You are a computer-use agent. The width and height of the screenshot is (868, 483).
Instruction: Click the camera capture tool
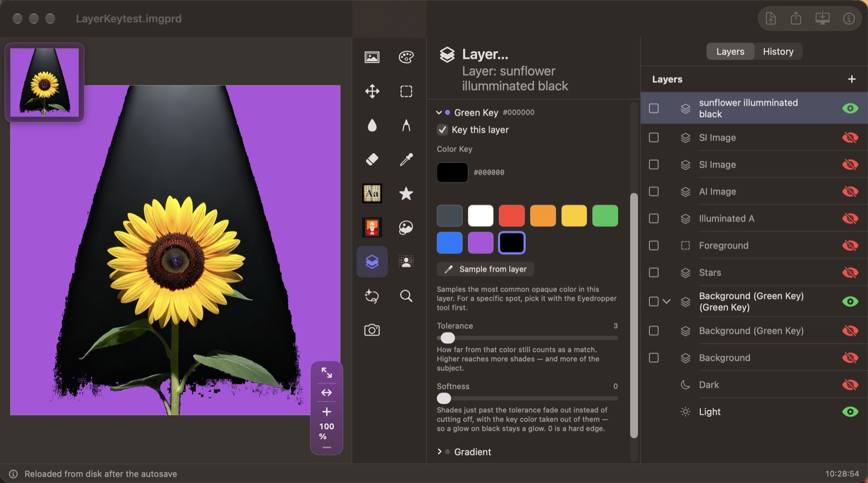[372, 330]
